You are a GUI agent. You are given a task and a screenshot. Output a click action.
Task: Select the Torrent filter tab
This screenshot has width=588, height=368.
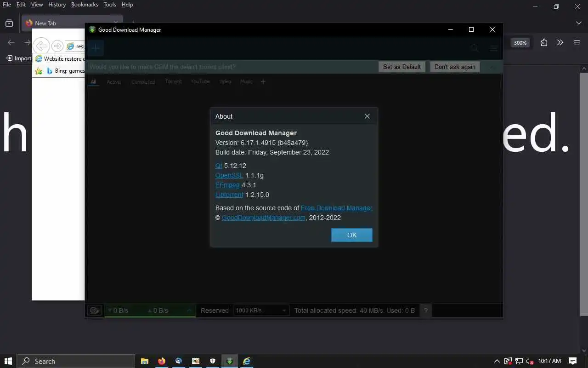173,81
